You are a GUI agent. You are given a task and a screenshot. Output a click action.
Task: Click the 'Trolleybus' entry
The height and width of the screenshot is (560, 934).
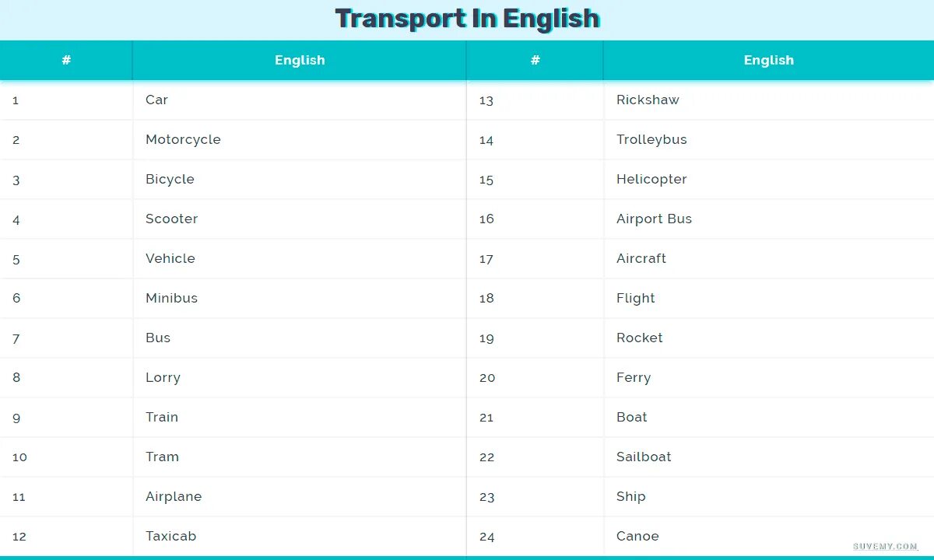(651, 140)
